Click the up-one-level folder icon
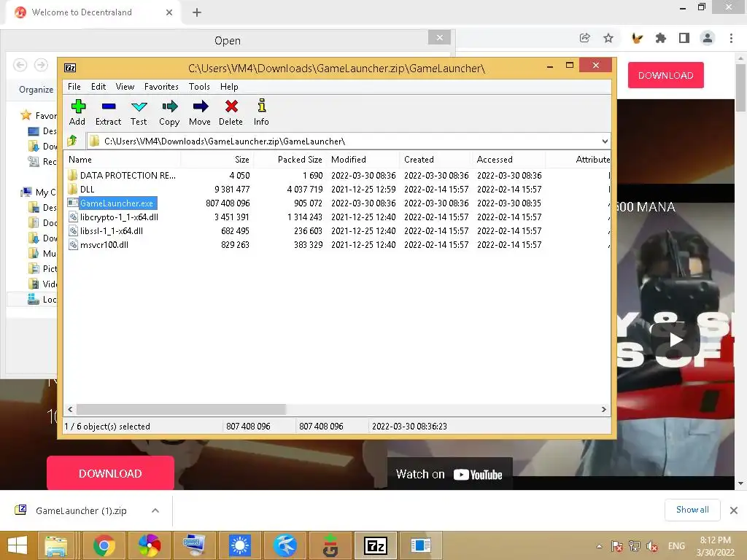Viewport: 747px width, 560px height. (72, 141)
